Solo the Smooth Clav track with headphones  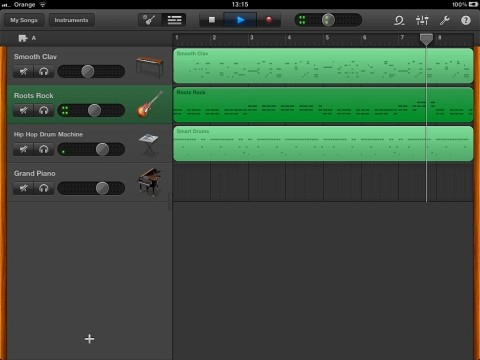tap(44, 71)
